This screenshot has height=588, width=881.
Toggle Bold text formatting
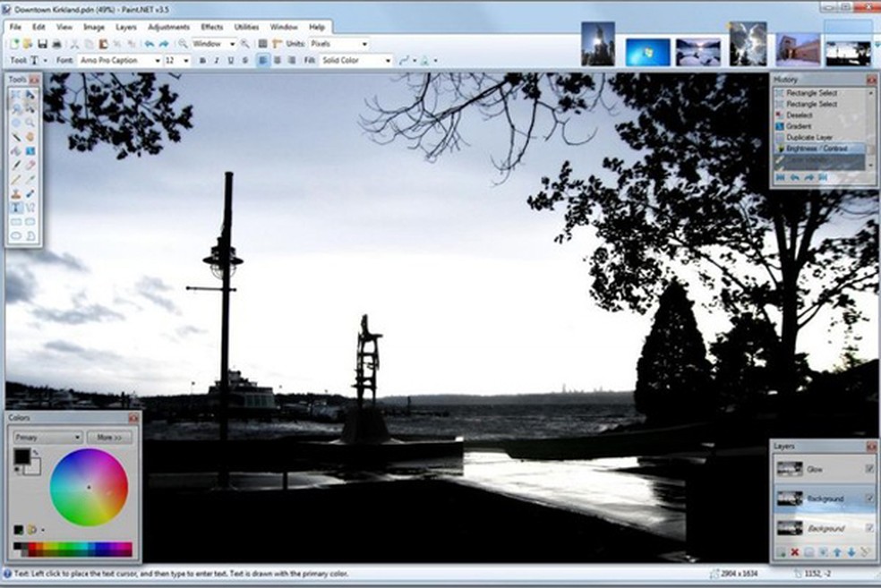[202, 61]
